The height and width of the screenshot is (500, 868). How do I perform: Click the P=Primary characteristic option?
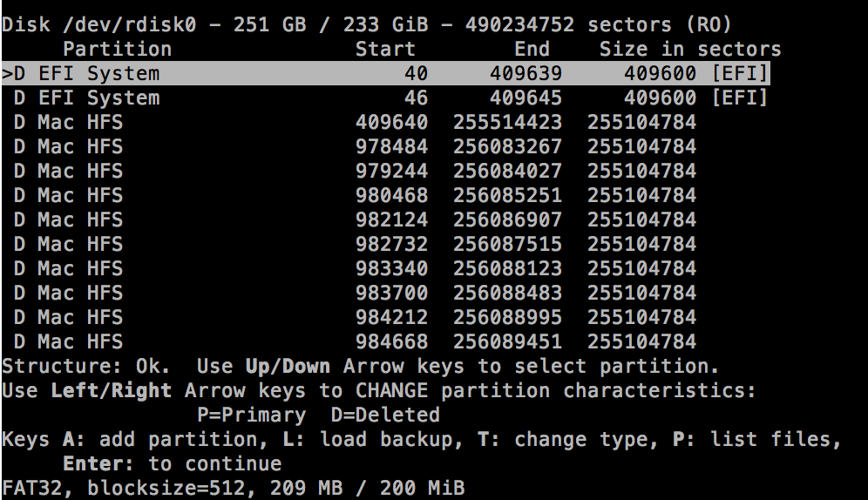point(251,416)
